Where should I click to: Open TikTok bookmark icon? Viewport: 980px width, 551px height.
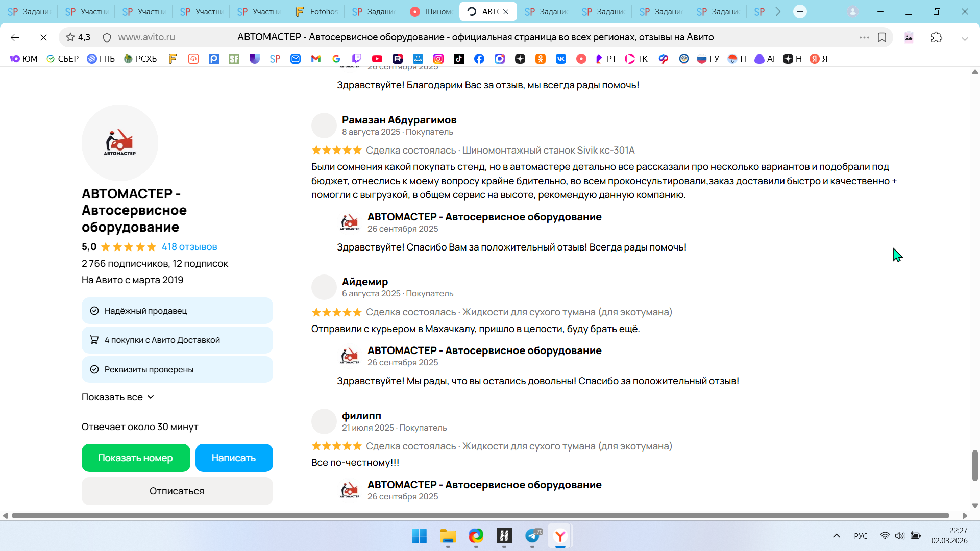point(459,59)
